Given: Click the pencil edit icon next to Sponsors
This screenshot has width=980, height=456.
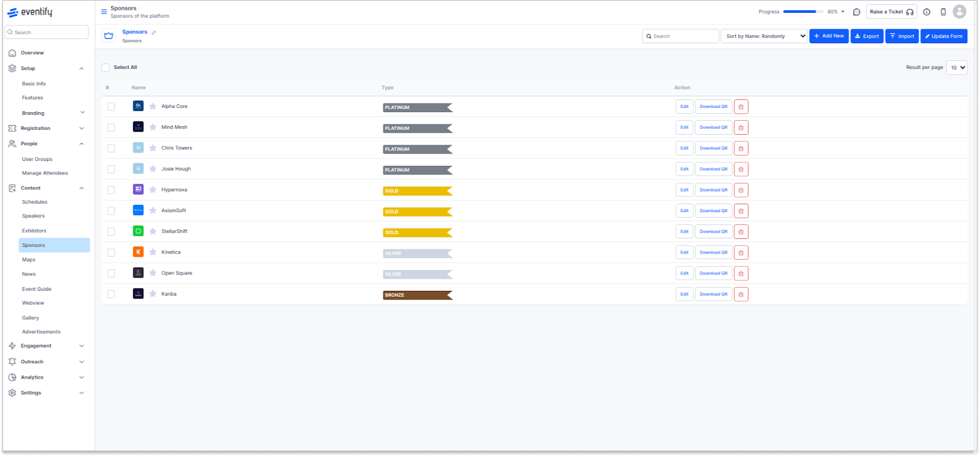Looking at the screenshot, I should tap(154, 32).
